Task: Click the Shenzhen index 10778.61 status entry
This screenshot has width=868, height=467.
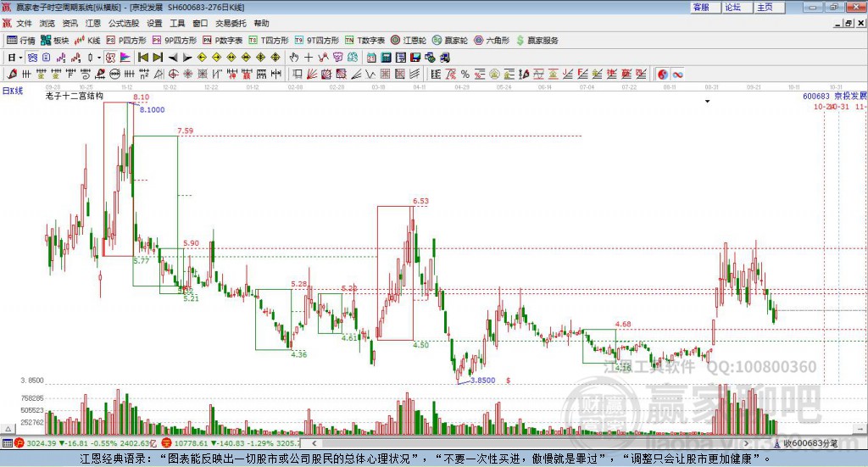Action: pos(232,443)
